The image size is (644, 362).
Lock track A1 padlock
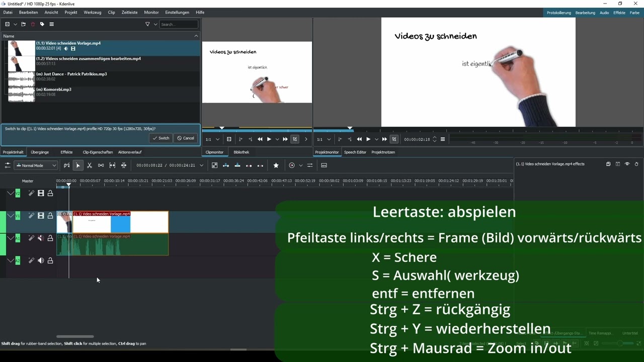pyautogui.click(x=50, y=238)
